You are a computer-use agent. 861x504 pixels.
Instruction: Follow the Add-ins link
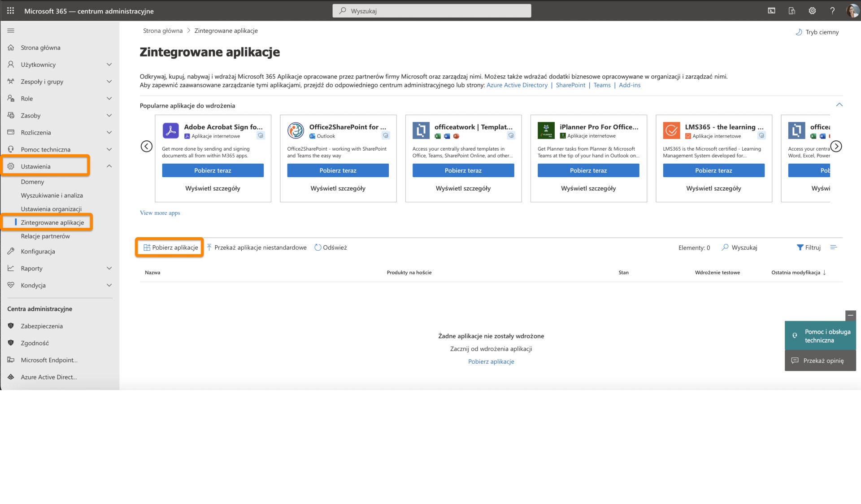point(630,85)
